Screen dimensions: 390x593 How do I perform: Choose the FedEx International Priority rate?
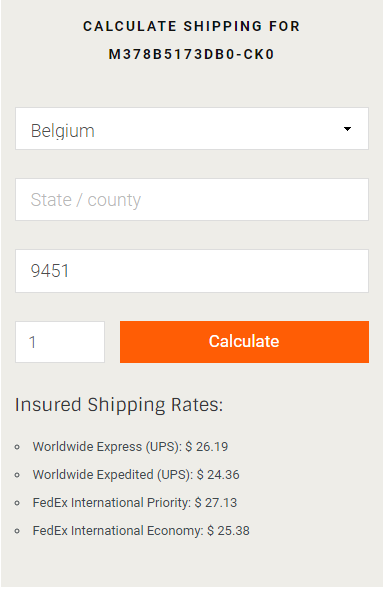[135, 503]
